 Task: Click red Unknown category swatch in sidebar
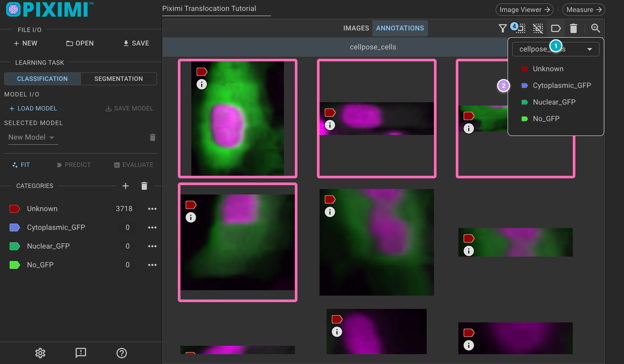(x=15, y=209)
